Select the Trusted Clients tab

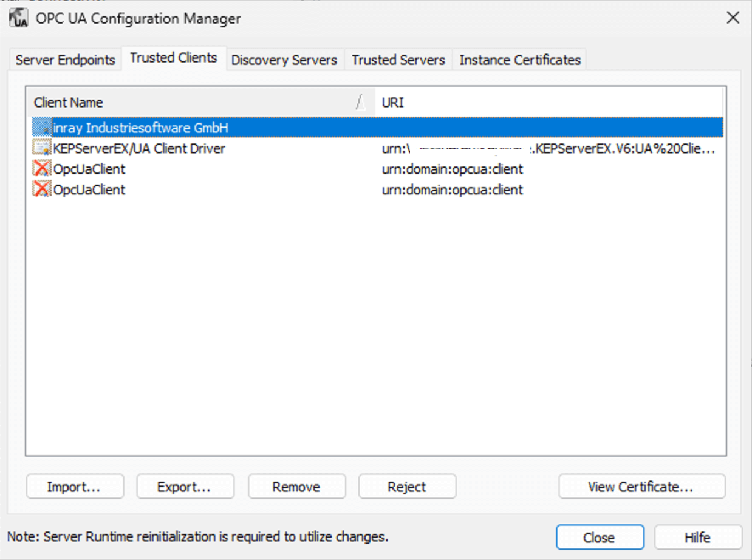click(x=173, y=58)
